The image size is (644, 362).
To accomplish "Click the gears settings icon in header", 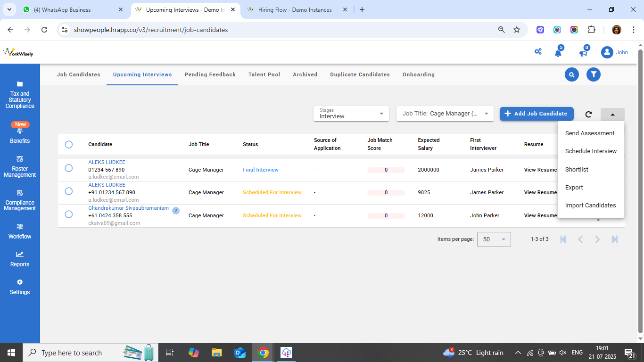I will click(x=538, y=52).
